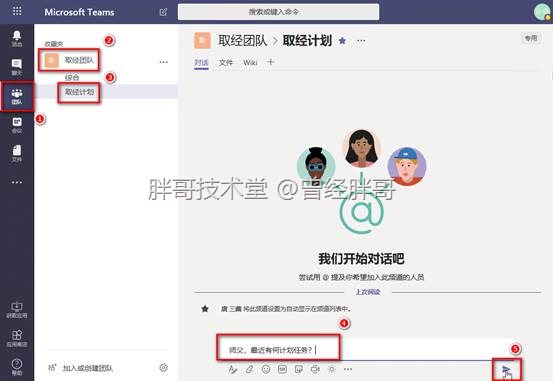Viewport: 553px width, 381px height.
Task: Switch to the 文件 tab
Action: (x=226, y=63)
